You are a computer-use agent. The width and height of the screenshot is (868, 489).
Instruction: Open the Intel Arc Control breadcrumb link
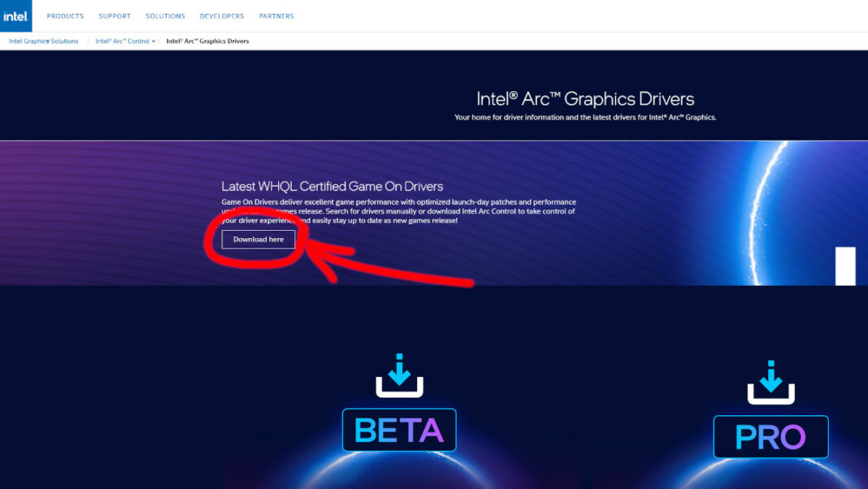(x=122, y=40)
